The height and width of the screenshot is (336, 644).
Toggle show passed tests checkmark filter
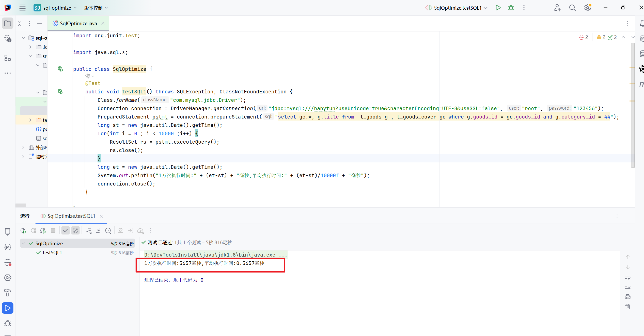pos(66,230)
